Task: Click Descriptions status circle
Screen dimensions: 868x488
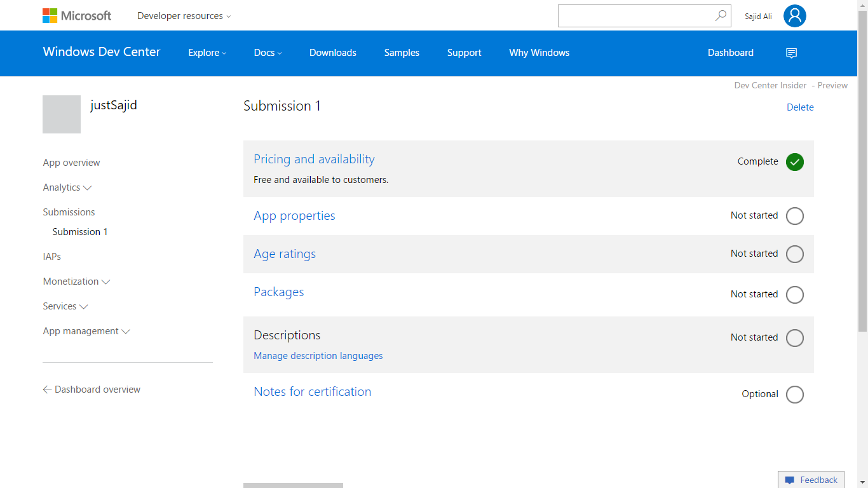Action: 795,338
